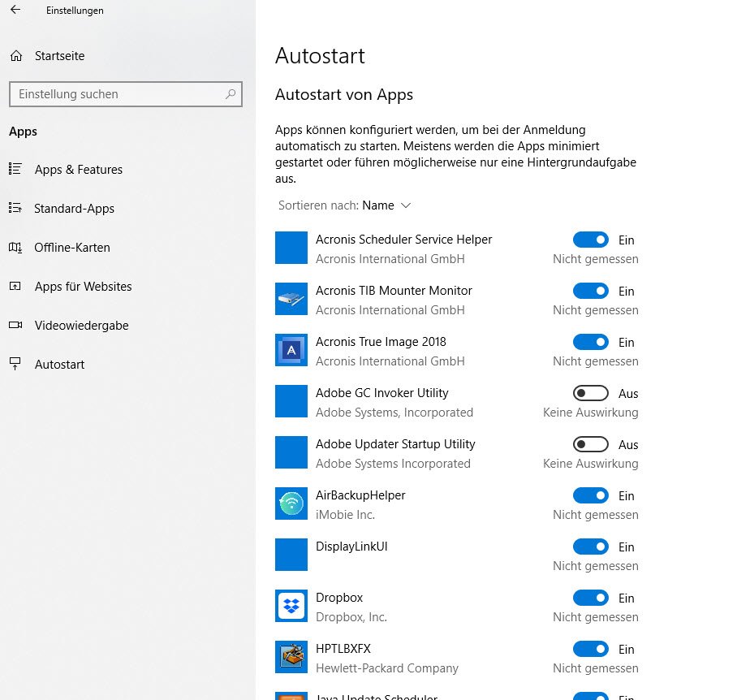Disable AirBackupHelper autostart toggle

pos(591,495)
